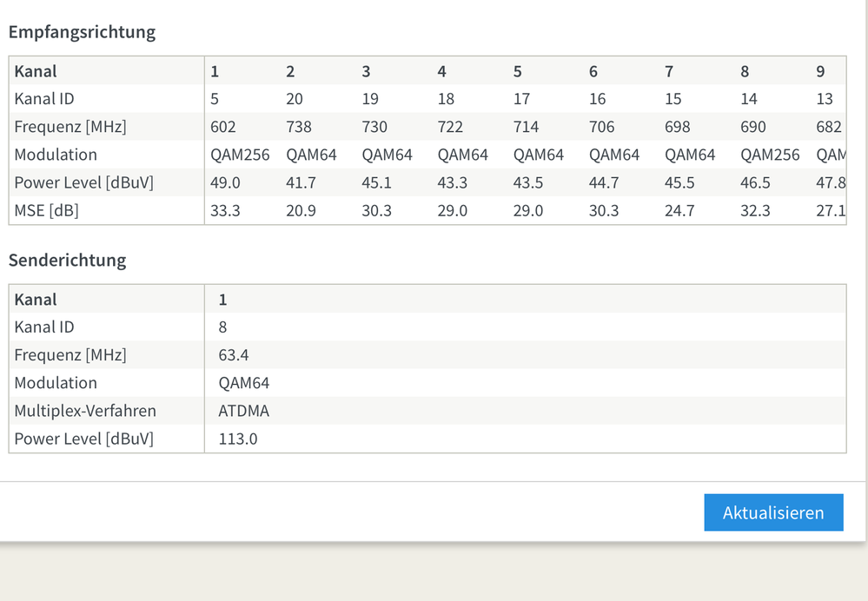The height and width of the screenshot is (601, 868).
Task: Select the frequency value 714 under channel 5
Action: click(x=527, y=127)
